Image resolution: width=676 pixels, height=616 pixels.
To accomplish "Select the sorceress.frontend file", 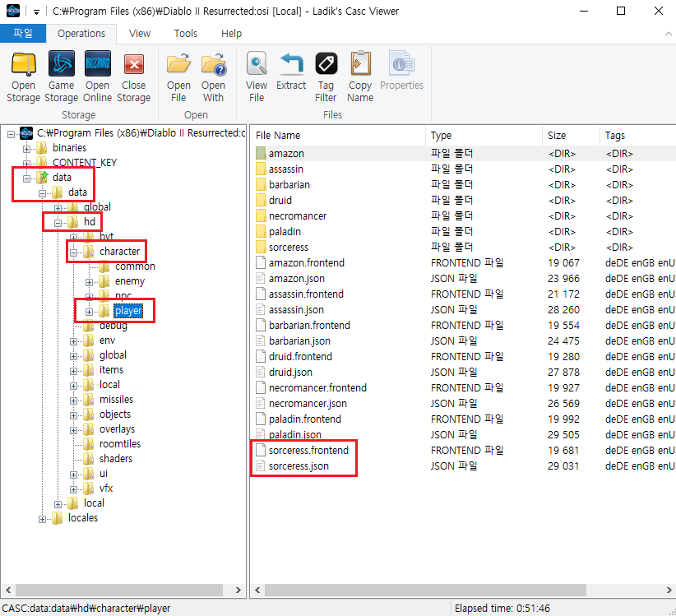I will pyautogui.click(x=308, y=450).
